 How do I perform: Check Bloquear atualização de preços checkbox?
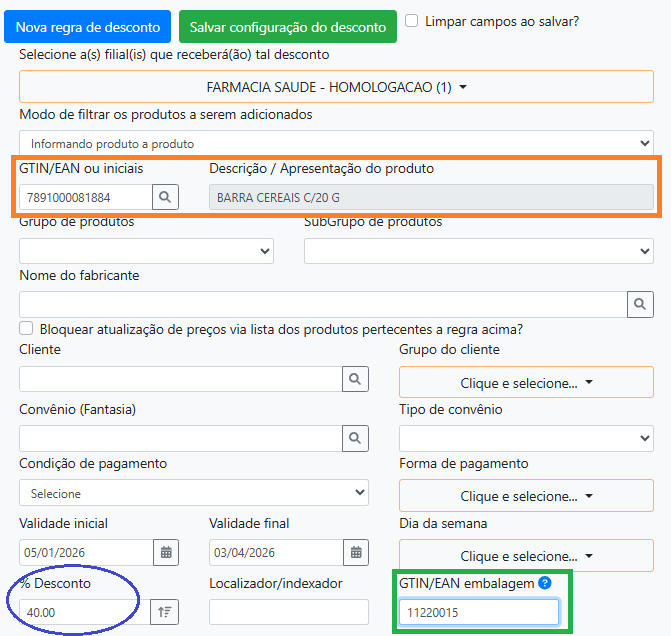(27, 329)
